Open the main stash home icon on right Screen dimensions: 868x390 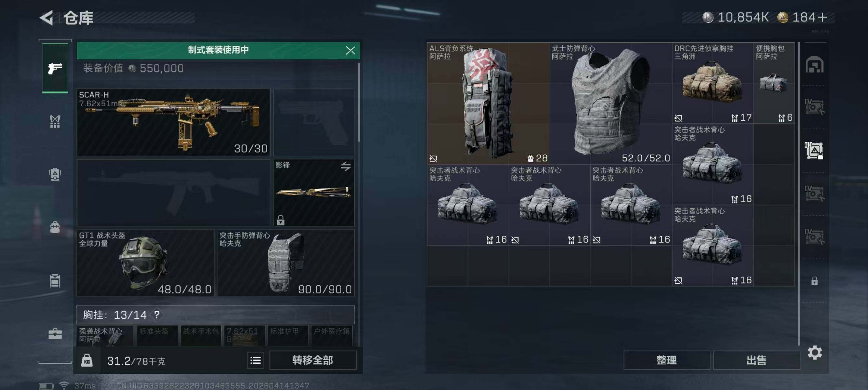click(x=814, y=64)
